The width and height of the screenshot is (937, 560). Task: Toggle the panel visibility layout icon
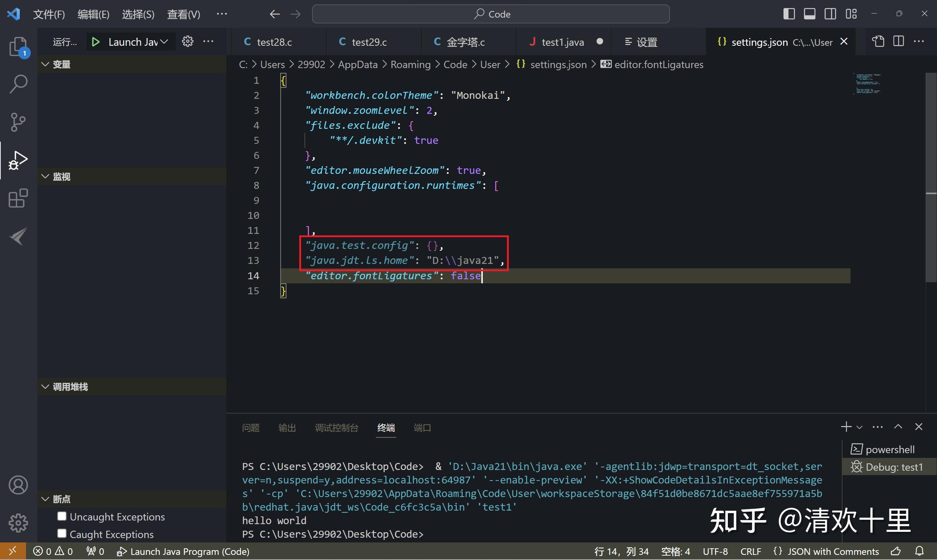tap(810, 14)
